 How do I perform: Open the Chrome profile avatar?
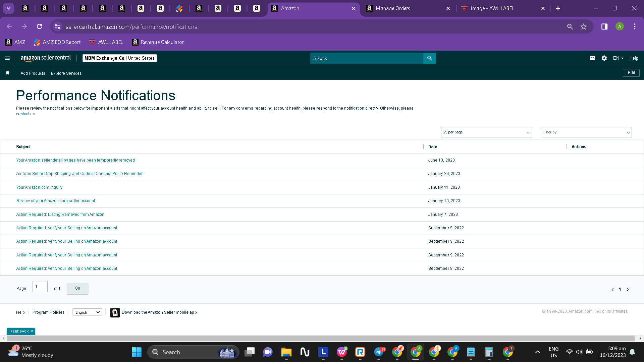(620, 27)
